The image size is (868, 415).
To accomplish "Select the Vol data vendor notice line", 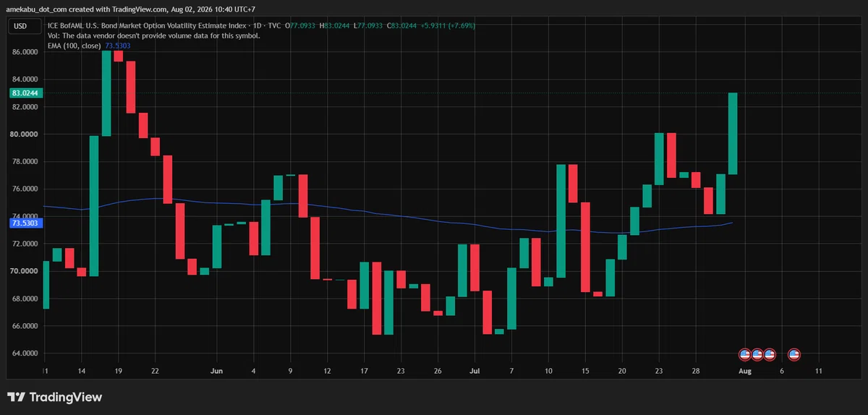I will [154, 35].
